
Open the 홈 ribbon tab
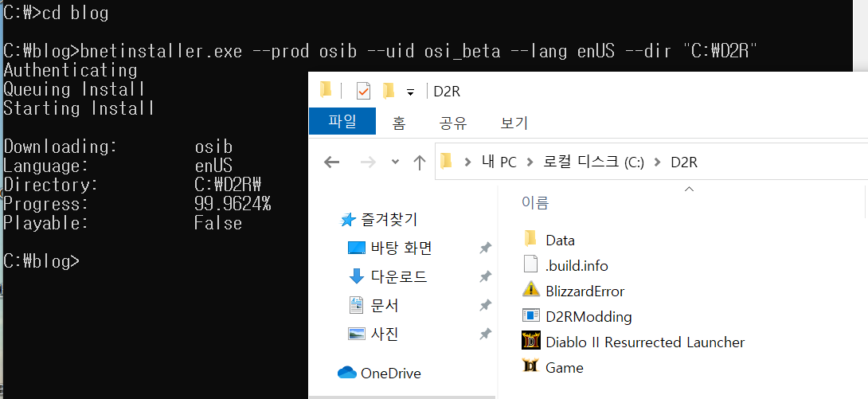pyautogui.click(x=399, y=123)
